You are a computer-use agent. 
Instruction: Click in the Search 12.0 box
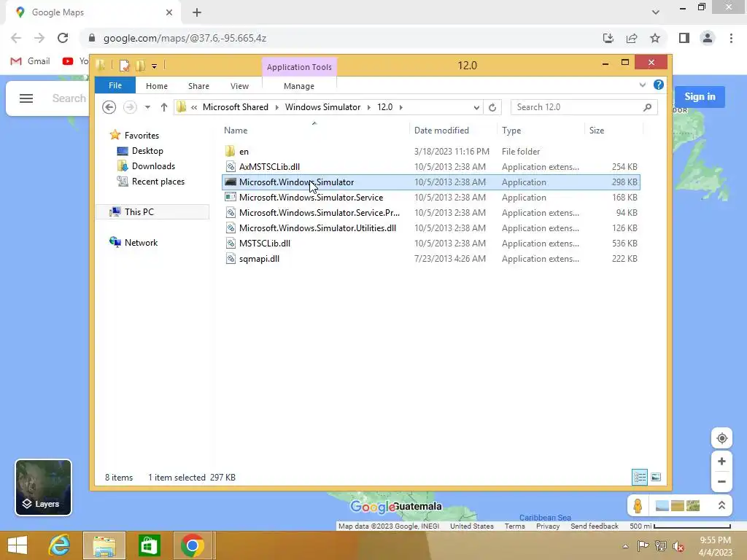pos(576,107)
